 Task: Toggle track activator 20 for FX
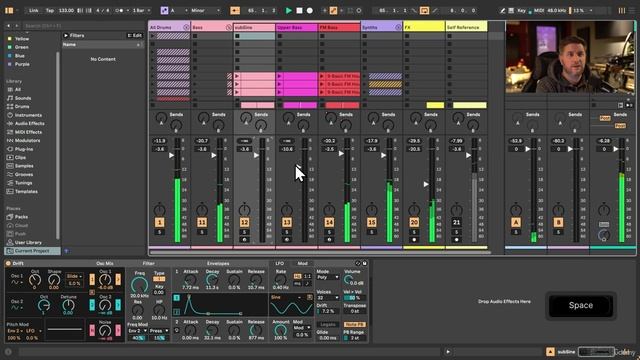pyautogui.click(x=414, y=222)
